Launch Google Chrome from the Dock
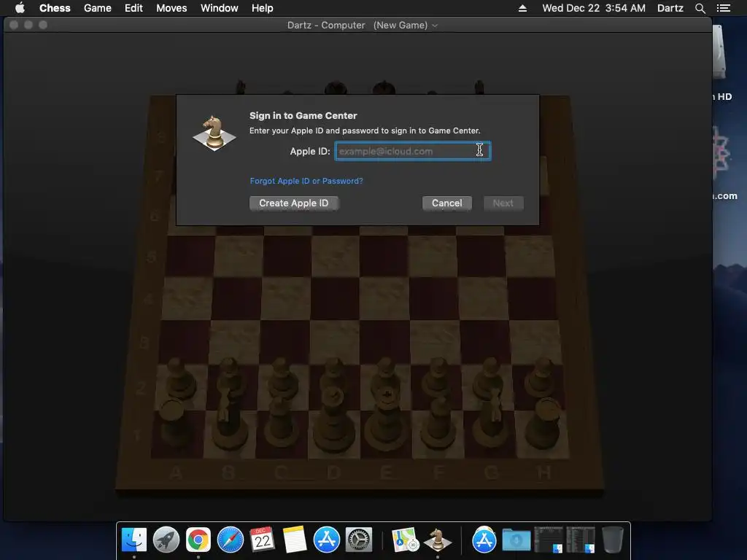747x560 pixels. [x=198, y=540]
